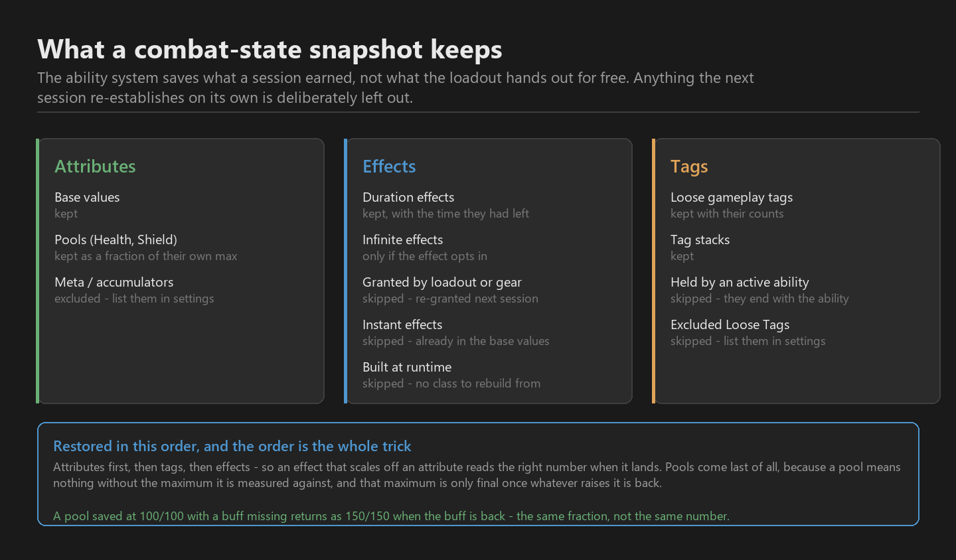This screenshot has height=560, width=956.
Task: Click Held by an active ability
Action: pyautogui.click(x=740, y=282)
